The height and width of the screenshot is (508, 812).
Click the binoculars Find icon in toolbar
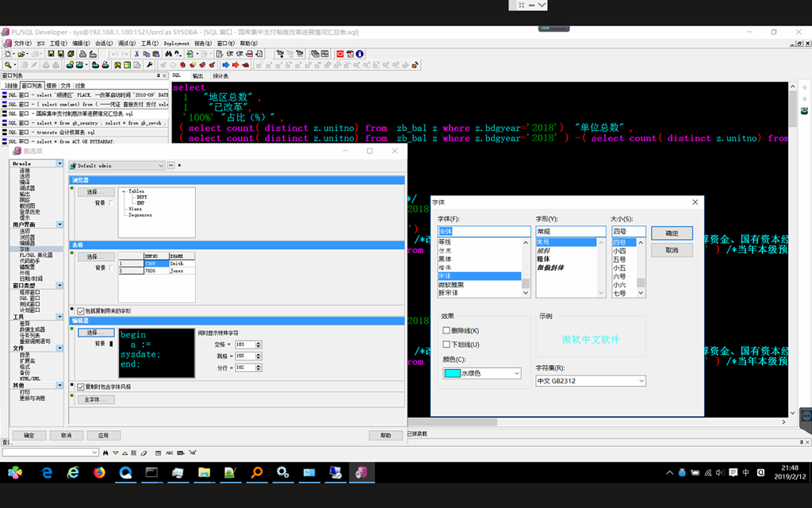click(x=170, y=54)
